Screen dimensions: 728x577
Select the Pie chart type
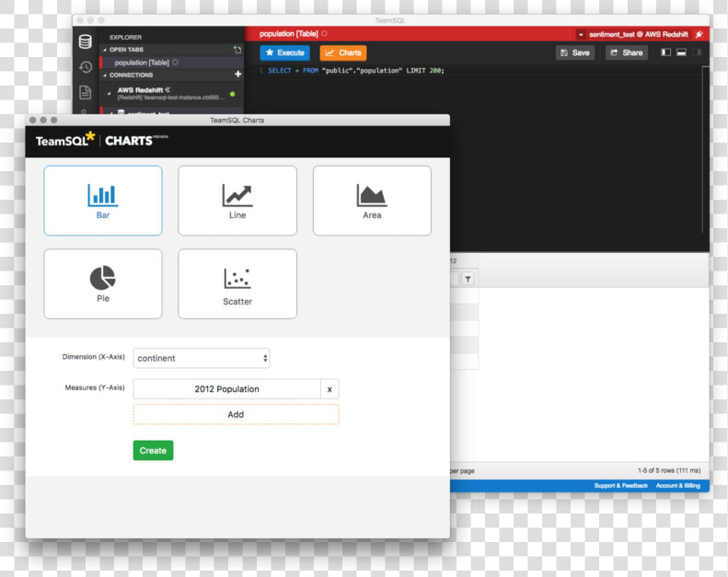click(103, 283)
